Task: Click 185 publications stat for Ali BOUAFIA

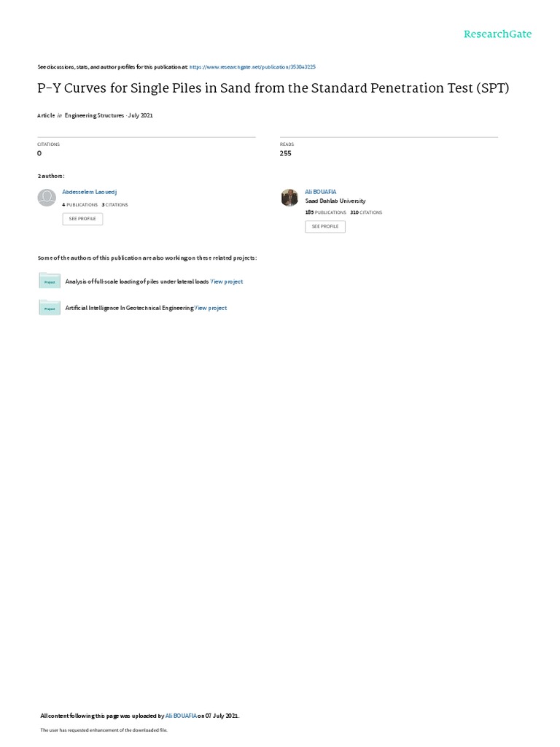Action: click(x=326, y=212)
